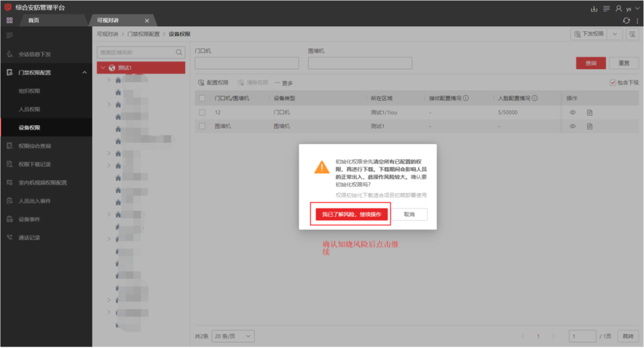644x348 pixels.
Task: Click the eye view icon for the 围墙机 row
Action: pos(572,126)
